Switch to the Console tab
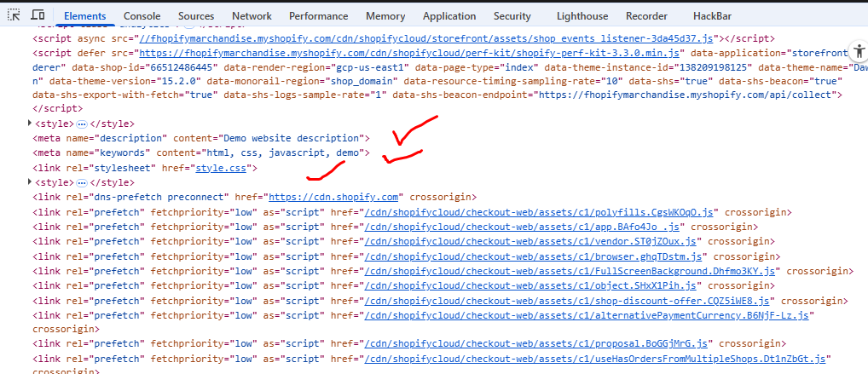This screenshot has height=374, width=868. point(142,16)
